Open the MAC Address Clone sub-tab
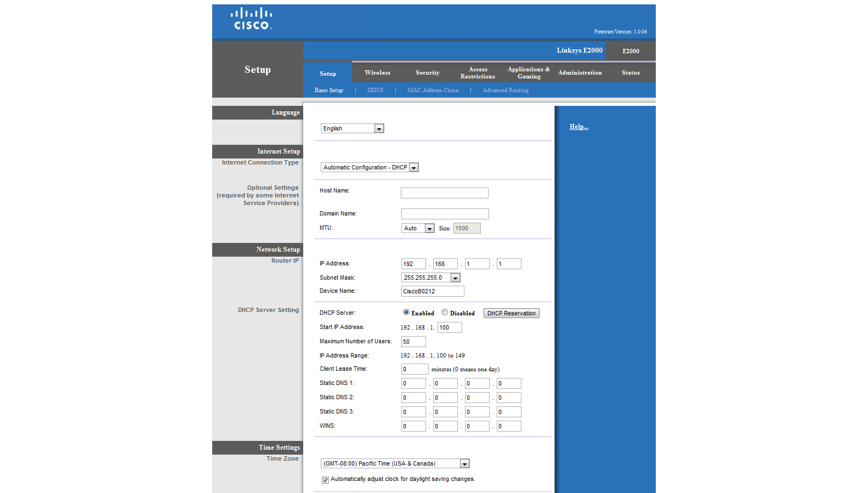868x493 pixels. [x=433, y=90]
